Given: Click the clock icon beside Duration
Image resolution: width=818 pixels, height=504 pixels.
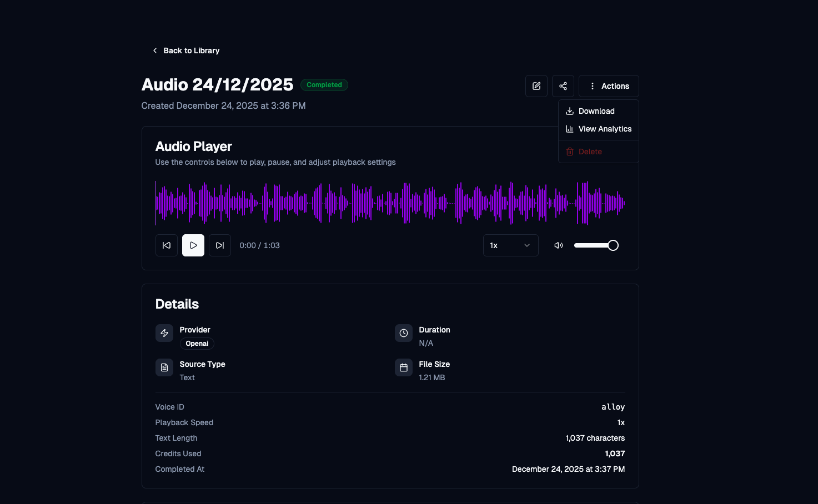Looking at the screenshot, I should point(404,333).
